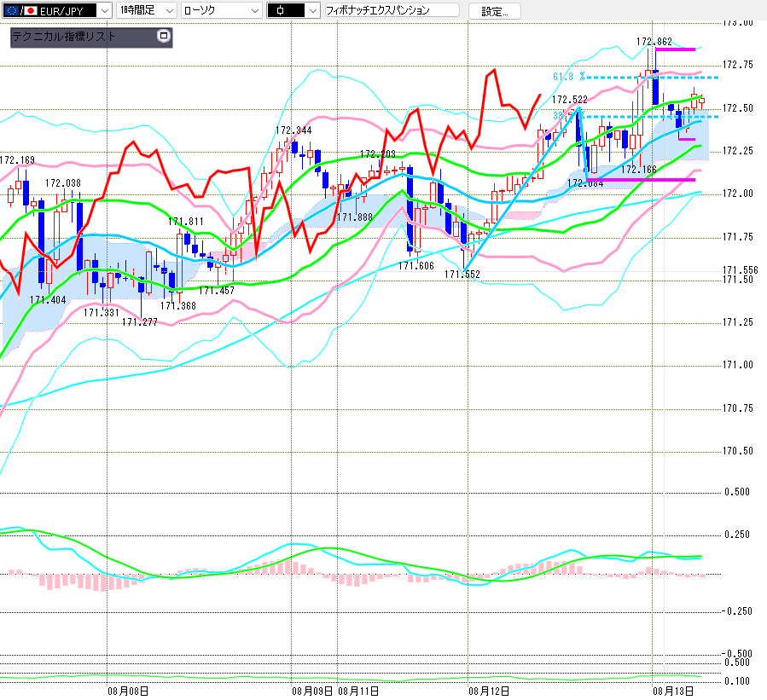The height and width of the screenshot is (700, 767).
Task: Click the 0.100 lower indicator axis label
Action: (736, 681)
